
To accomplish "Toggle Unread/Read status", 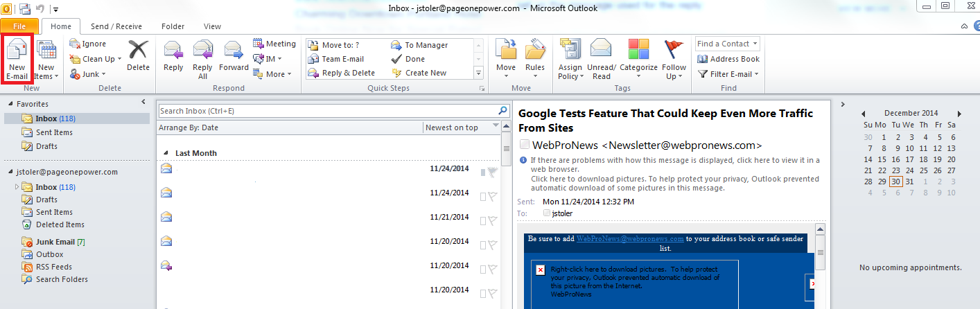I will pyautogui.click(x=602, y=59).
